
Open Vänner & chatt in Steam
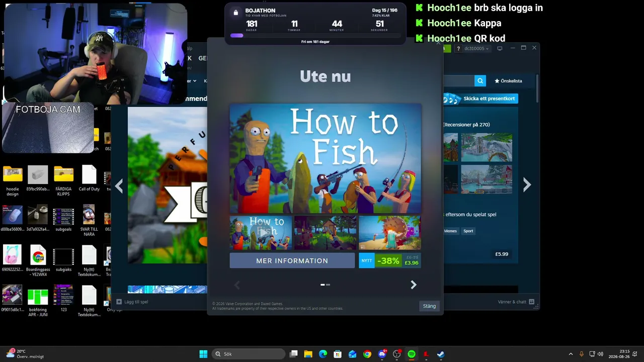517,302
